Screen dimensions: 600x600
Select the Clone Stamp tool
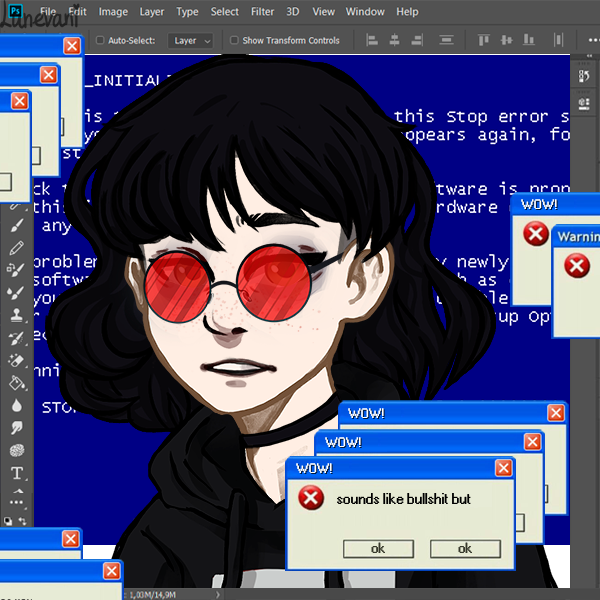point(16,315)
